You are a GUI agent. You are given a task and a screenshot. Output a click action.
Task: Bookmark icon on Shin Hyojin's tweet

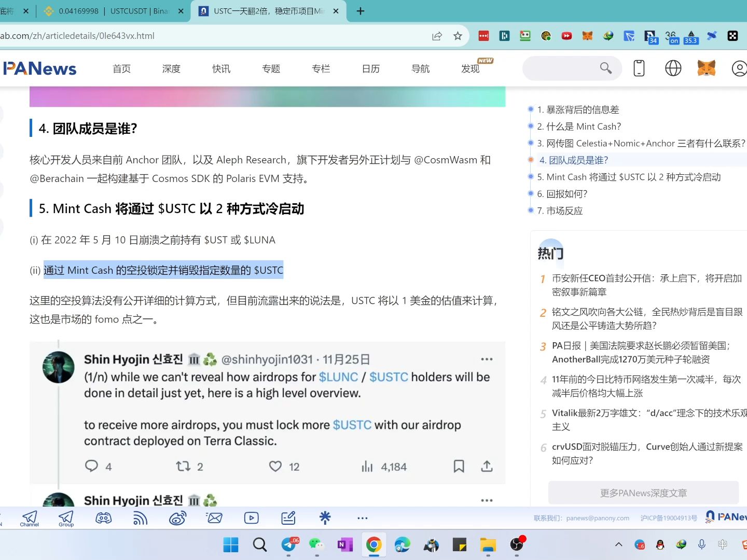pos(459,466)
